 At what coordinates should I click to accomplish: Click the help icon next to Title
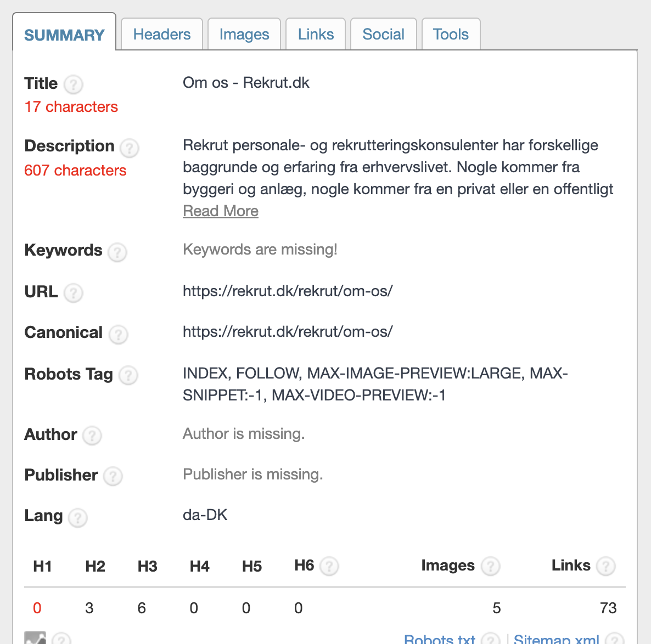click(x=74, y=84)
